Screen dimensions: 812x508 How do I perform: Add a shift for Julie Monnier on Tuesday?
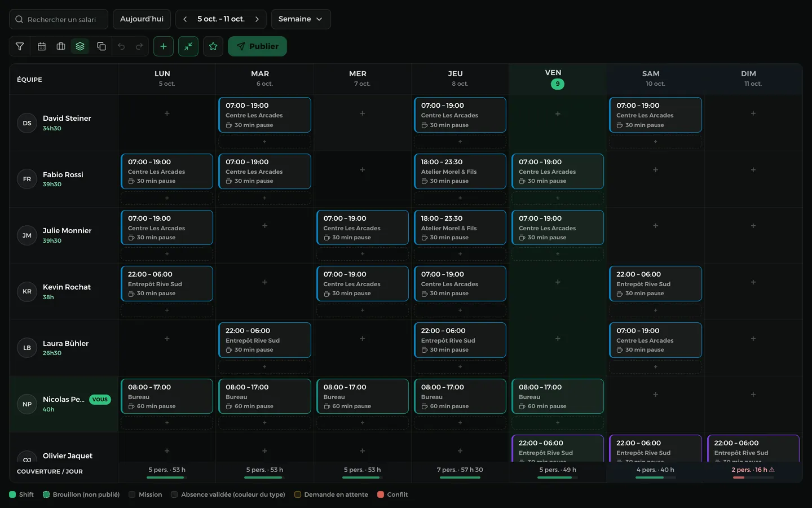(264, 226)
